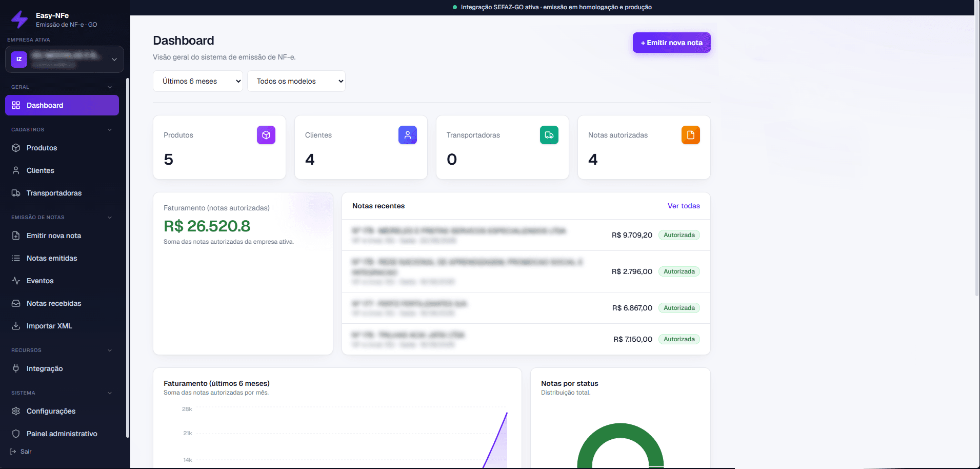The width and height of the screenshot is (980, 469).
Task: Click the orange file icon on Notas autorizadas card
Action: pos(691,135)
